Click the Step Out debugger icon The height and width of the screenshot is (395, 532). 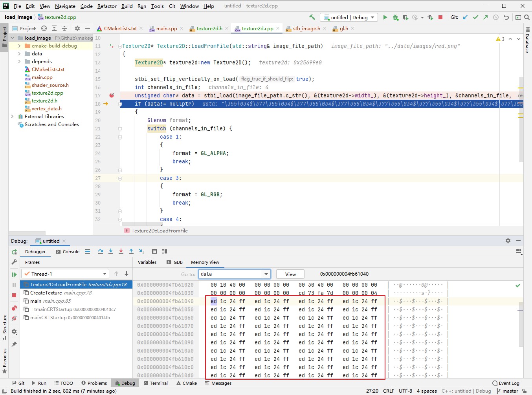pos(131,251)
